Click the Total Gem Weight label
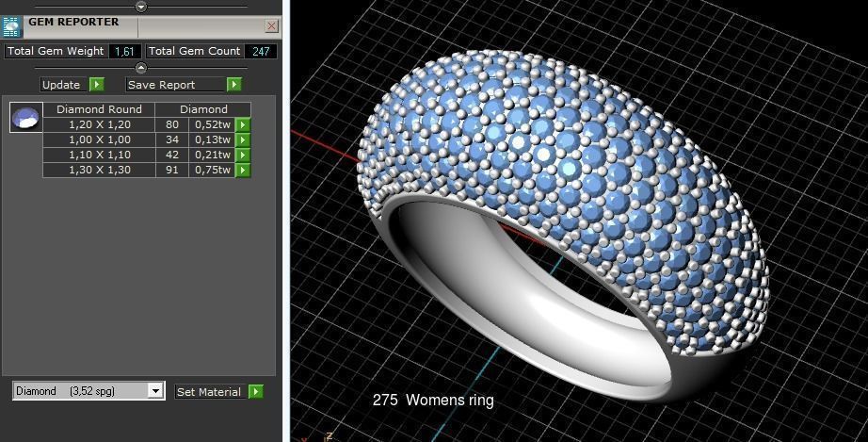Viewport: 868px width, 442px height. pyautogui.click(x=56, y=51)
